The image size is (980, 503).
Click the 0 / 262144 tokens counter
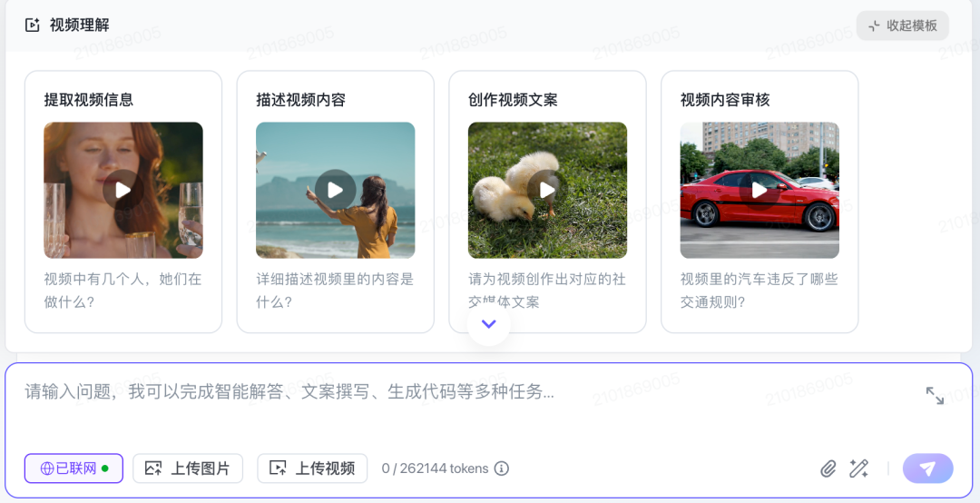click(x=435, y=468)
